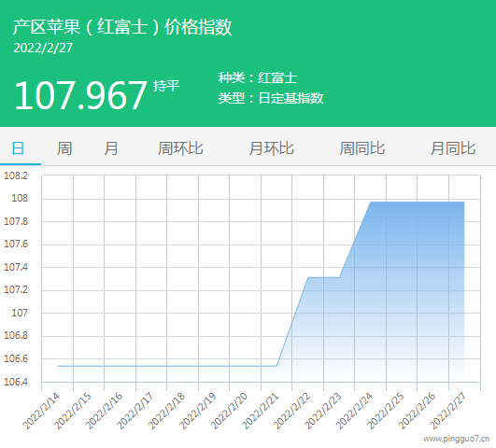496x448 pixels.
Task: Open the 月环比 tab
Action: 271,148
